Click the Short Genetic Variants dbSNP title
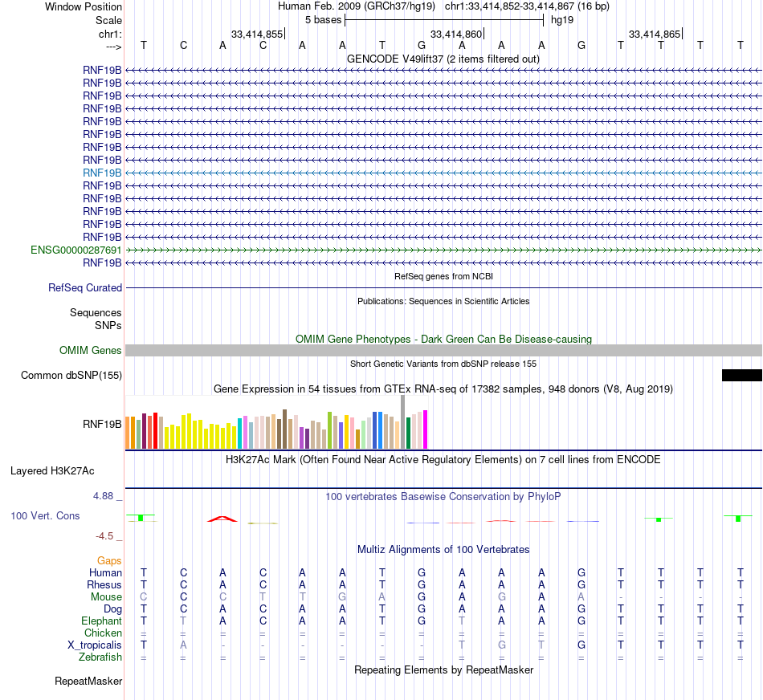The width and height of the screenshot is (763, 700). (443, 364)
